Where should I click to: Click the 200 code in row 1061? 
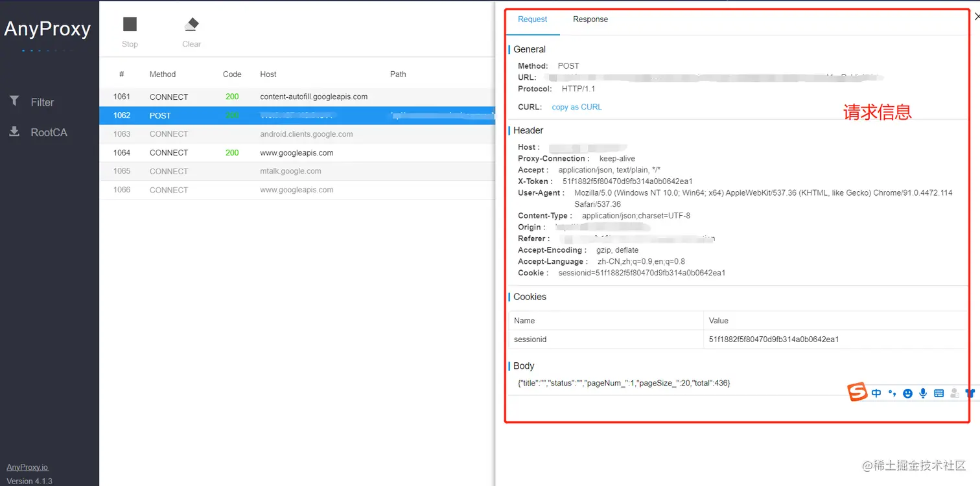tap(232, 97)
